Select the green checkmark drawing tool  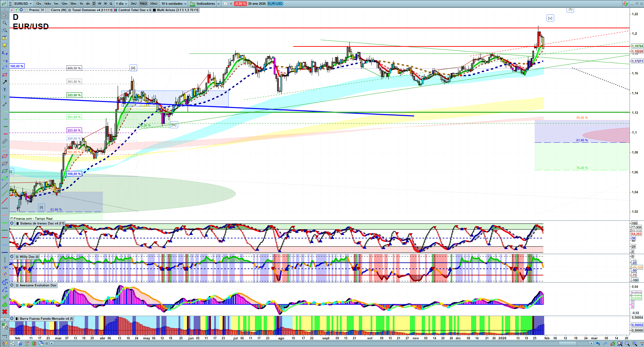click(x=5, y=297)
